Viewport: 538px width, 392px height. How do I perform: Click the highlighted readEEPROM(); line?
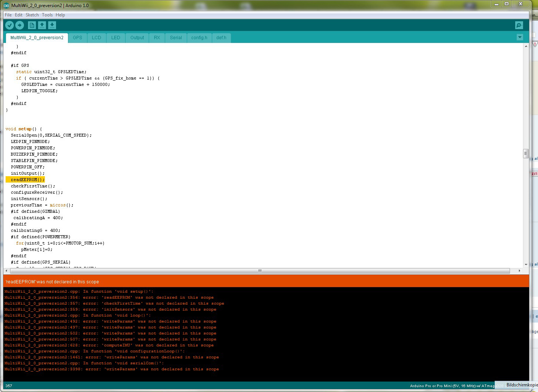(x=25, y=180)
